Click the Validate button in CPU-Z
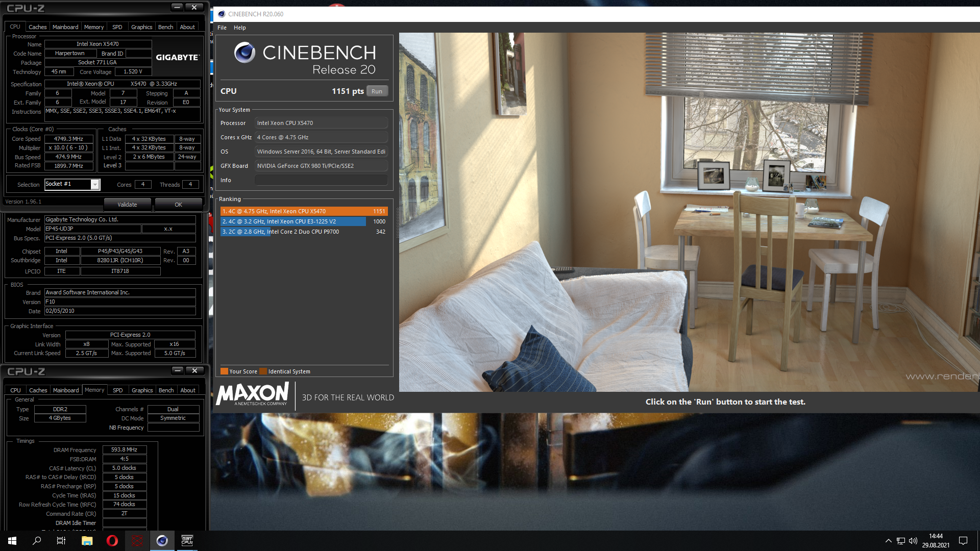This screenshot has width=980, height=551. [x=127, y=205]
